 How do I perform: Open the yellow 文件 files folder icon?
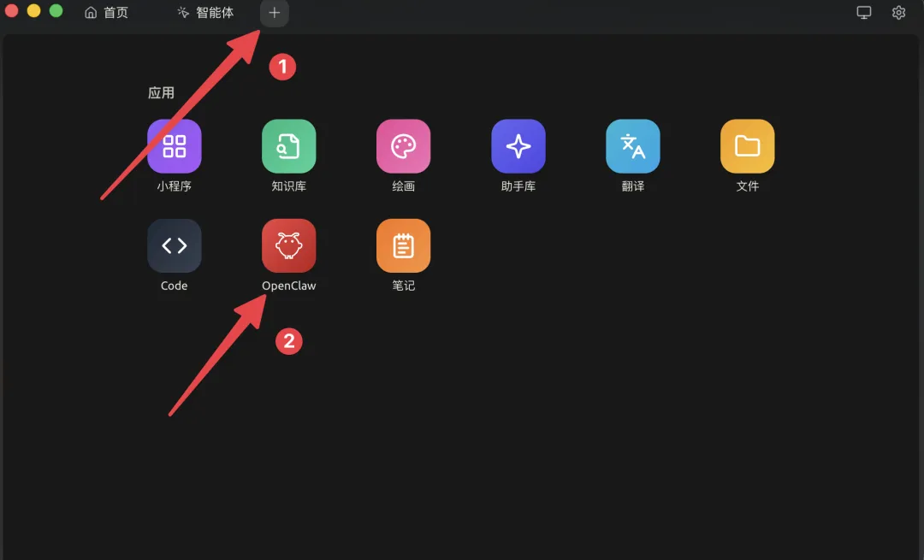[747, 146]
